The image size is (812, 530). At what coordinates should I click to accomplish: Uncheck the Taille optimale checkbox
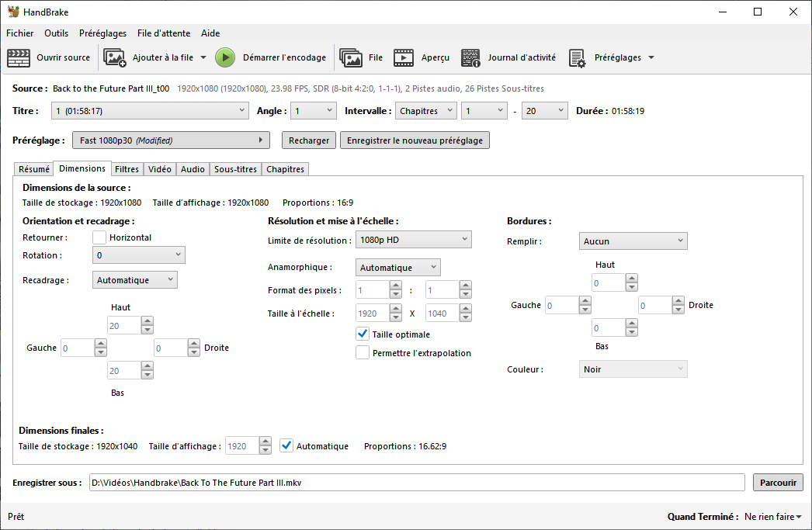363,334
